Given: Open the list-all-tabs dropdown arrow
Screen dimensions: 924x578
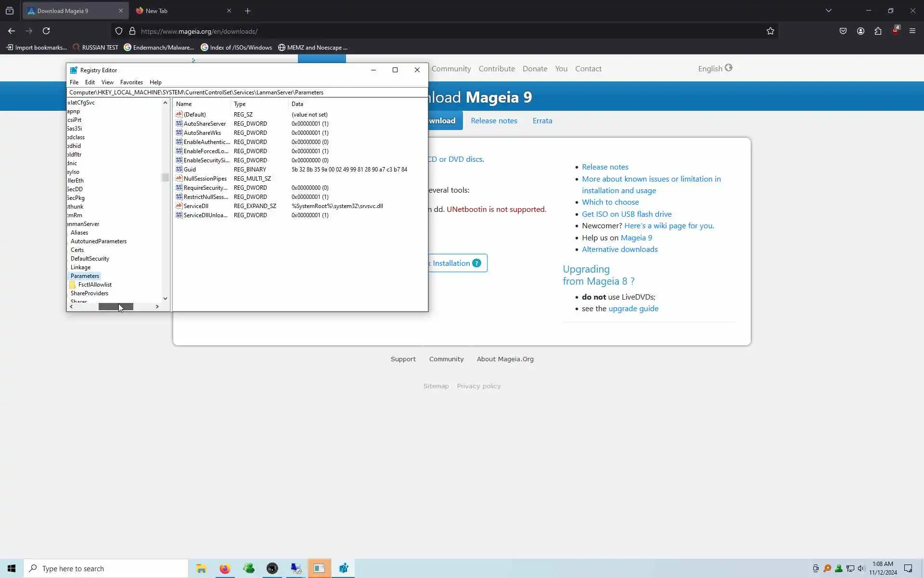Looking at the screenshot, I should click(828, 11).
